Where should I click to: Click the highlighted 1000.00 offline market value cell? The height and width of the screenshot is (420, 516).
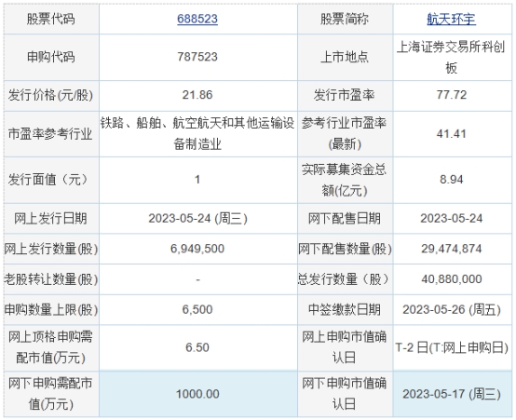[x=198, y=394]
